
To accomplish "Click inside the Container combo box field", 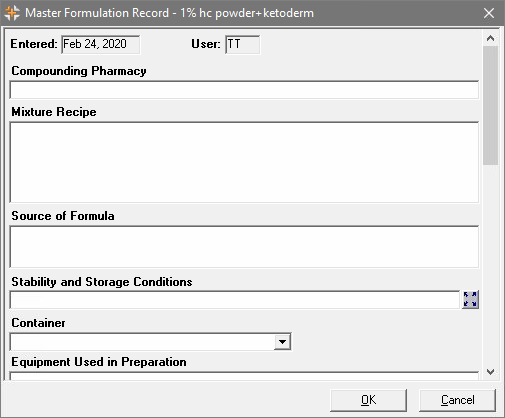I will pyautogui.click(x=142, y=342).
